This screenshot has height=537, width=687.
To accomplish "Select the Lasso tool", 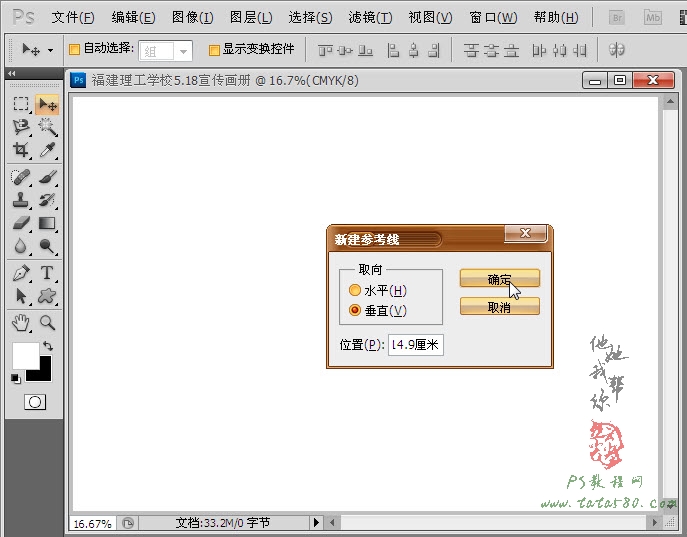I will pos(21,127).
